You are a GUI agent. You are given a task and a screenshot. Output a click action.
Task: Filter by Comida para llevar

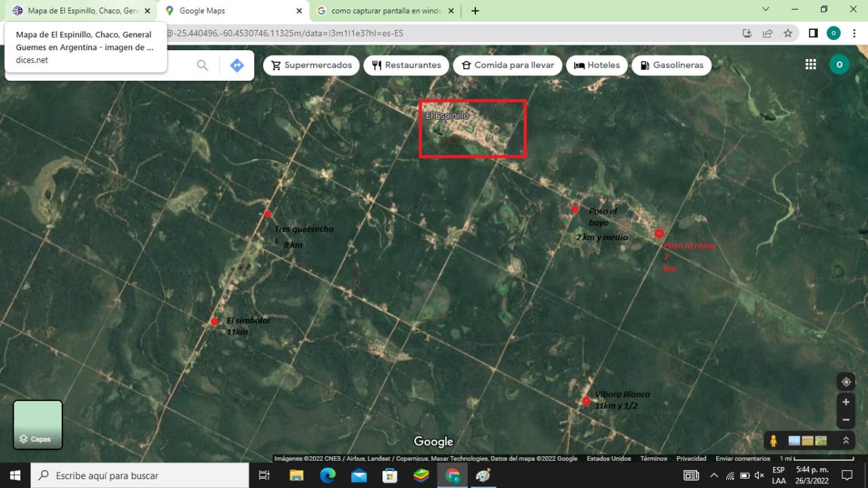[507, 65]
